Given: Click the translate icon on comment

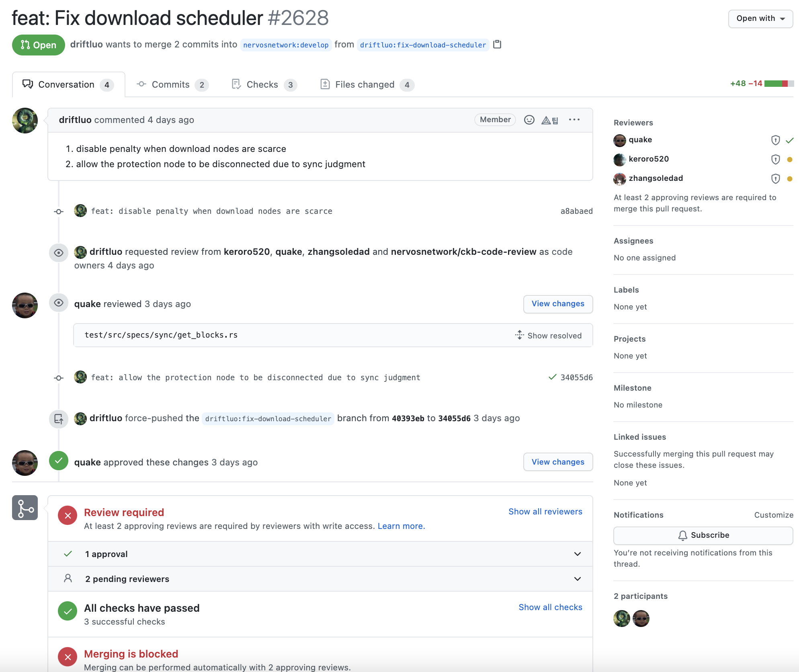Looking at the screenshot, I should coord(549,120).
